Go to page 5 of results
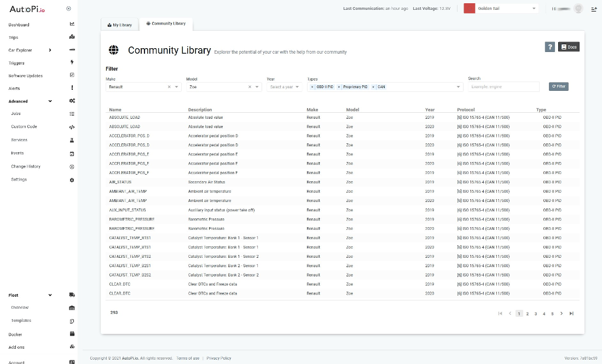This screenshot has height=364, width=602. pyautogui.click(x=553, y=314)
